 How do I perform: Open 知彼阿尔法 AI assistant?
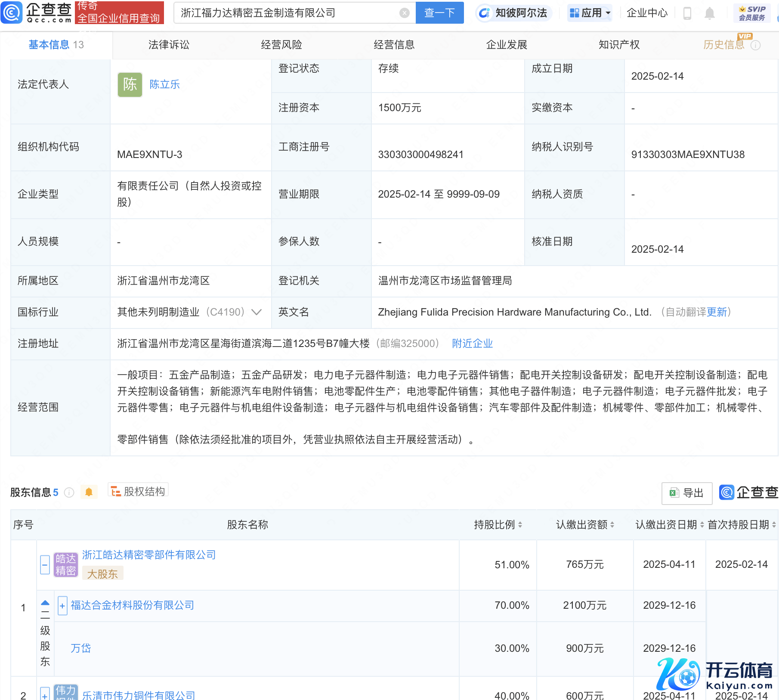(x=514, y=13)
